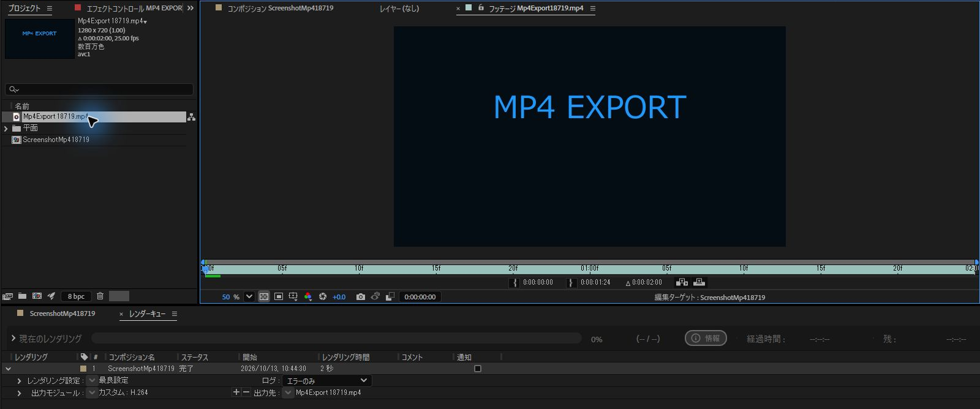Click the 0:00:00:00 current time field
The image size is (980, 409).
coord(420,297)
